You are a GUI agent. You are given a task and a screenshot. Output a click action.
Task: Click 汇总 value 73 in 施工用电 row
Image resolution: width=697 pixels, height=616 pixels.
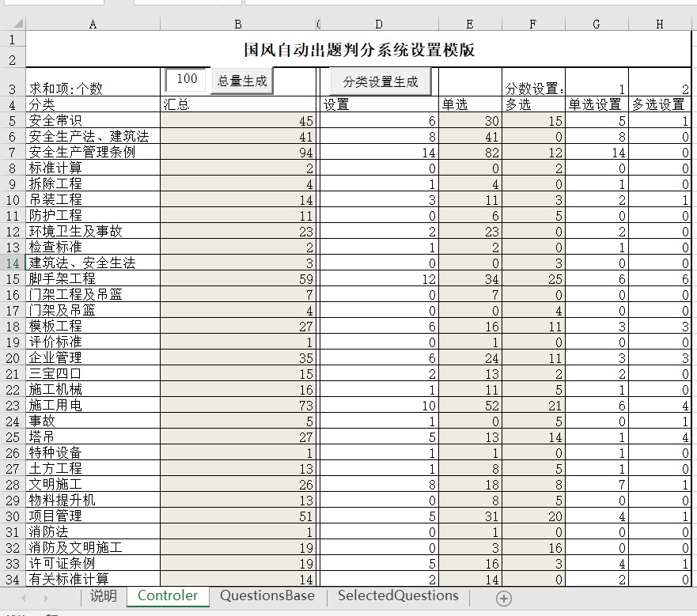(x=238, y=405)
